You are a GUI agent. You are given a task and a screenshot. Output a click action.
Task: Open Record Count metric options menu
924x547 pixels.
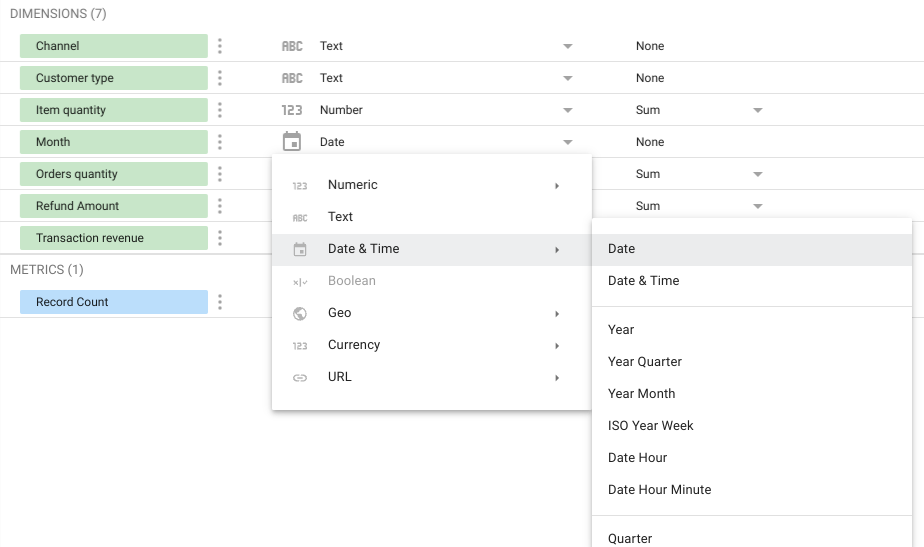pos(220,302)
